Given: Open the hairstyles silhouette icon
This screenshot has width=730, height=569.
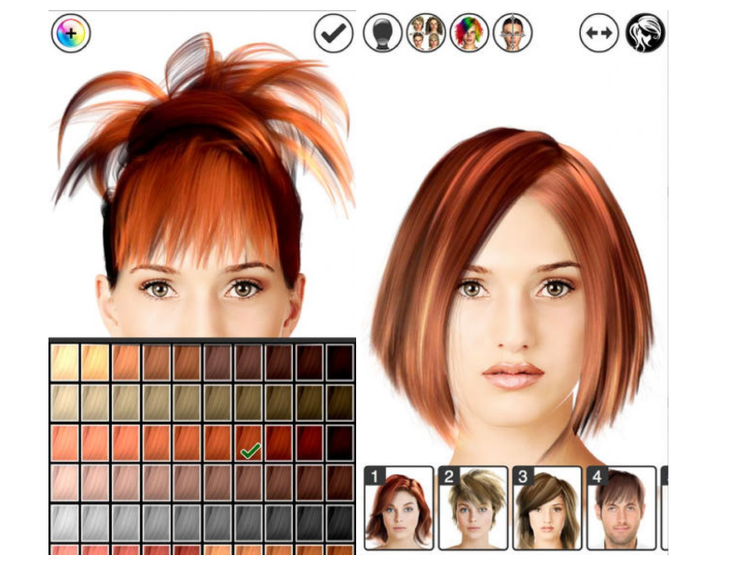Looking at the screenshot, I should pos(645,33).
